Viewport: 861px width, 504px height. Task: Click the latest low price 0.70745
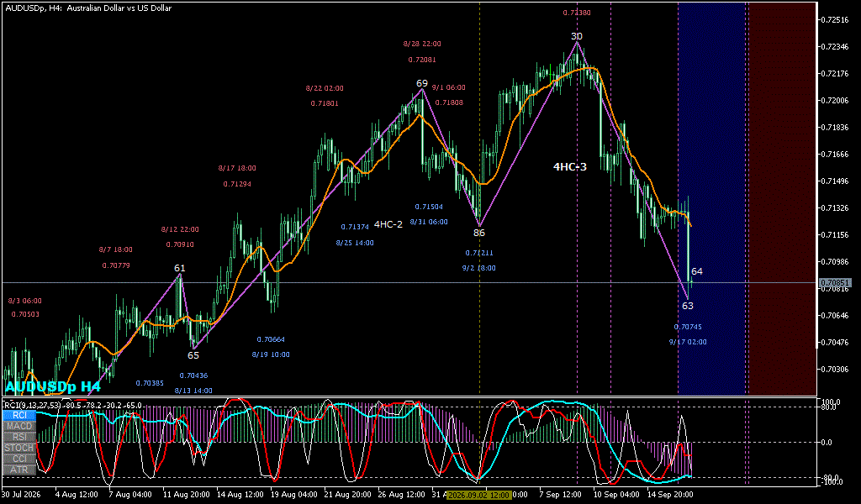tap(688, 327)
